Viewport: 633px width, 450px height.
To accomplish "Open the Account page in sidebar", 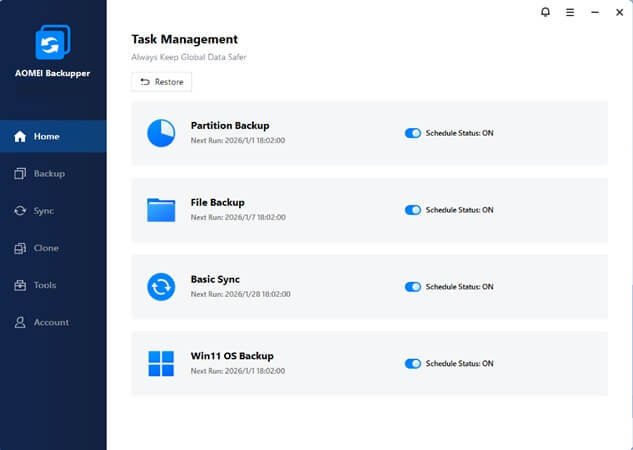I will tap(50, 322).
